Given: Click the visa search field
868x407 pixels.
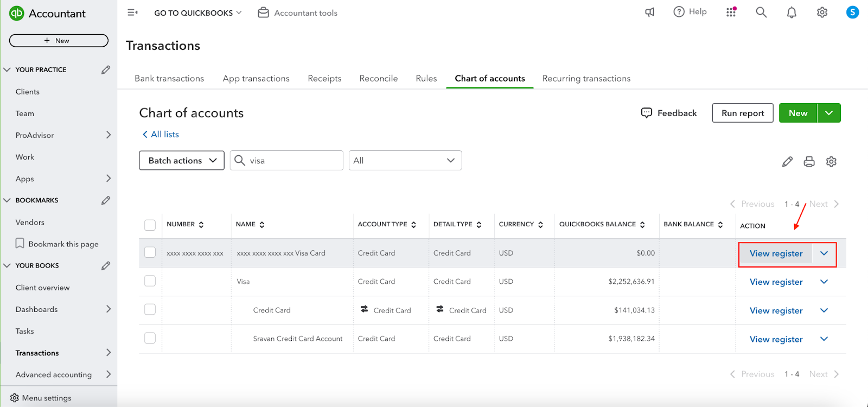Looking at the screenshot, I should pyautogui.click(x=286, y=160).
